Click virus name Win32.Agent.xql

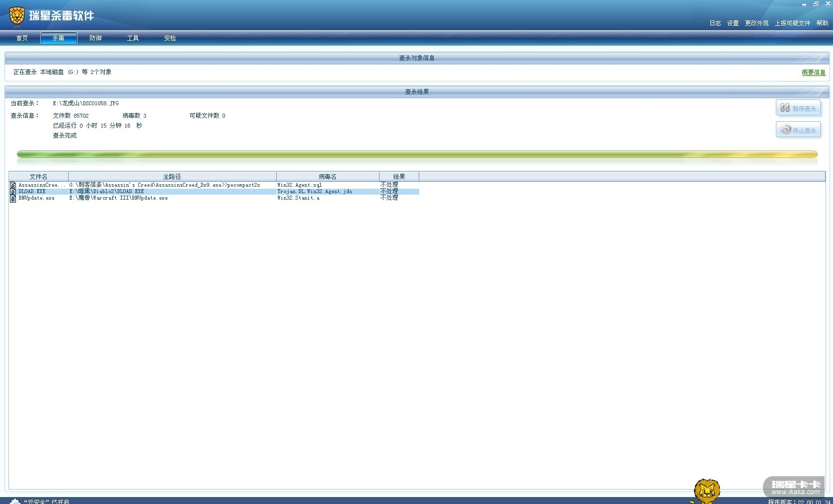point(300,185)
